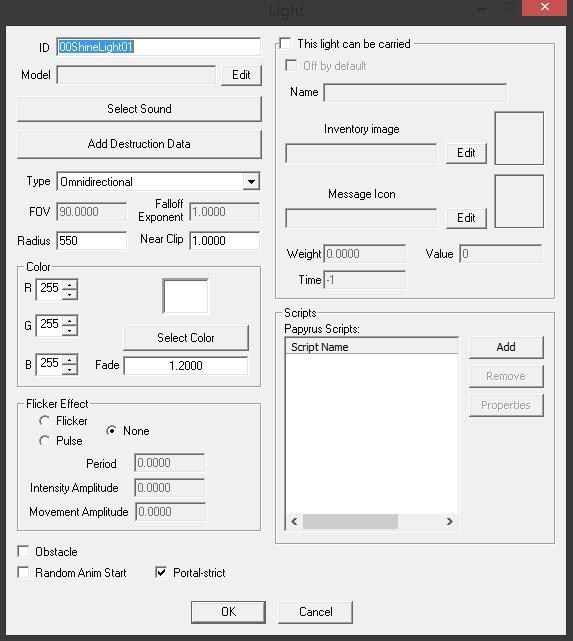This screenshot has height=641, width=573.
Task: Decrease the B color value with down arrow
Action: pyautogui.click(x=70, y=370)
